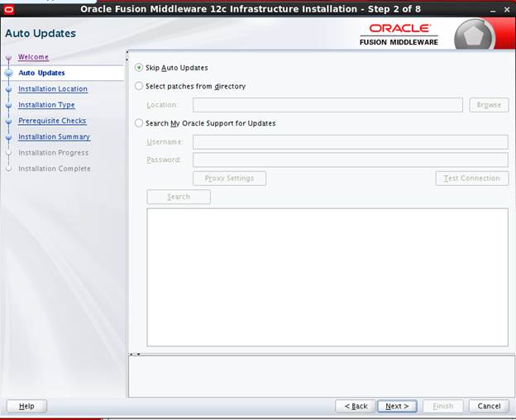This screenshot has height=420, width=516.
Task: Enable Search My Oracle Support for Updates
Action: click(x=139, y=123)
